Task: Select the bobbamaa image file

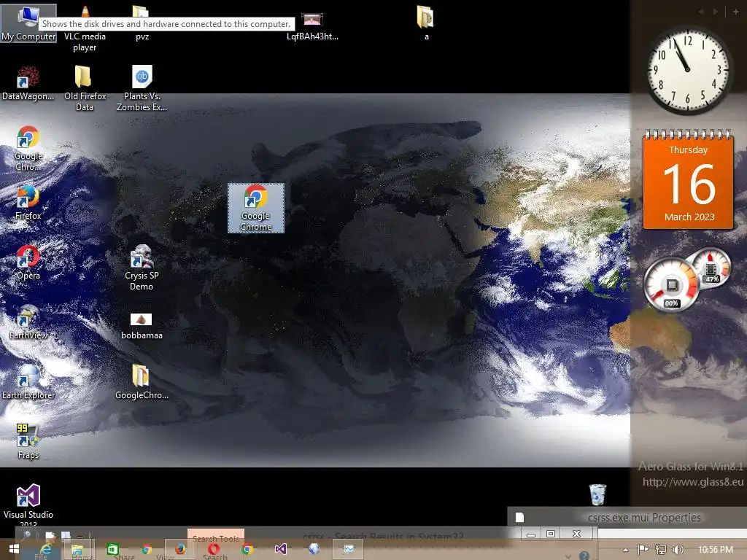Action: click(142, 326)
